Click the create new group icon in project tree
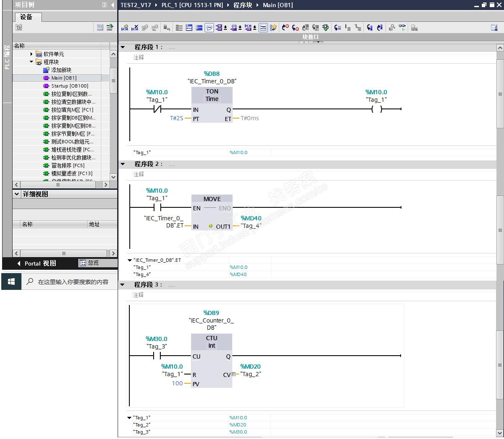Screen dimensions: 504x439 pyautogui.click(x=19, y=27)
